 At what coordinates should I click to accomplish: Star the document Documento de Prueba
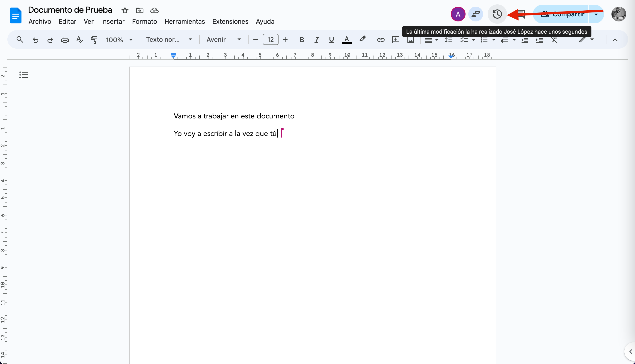click(125, 11)
